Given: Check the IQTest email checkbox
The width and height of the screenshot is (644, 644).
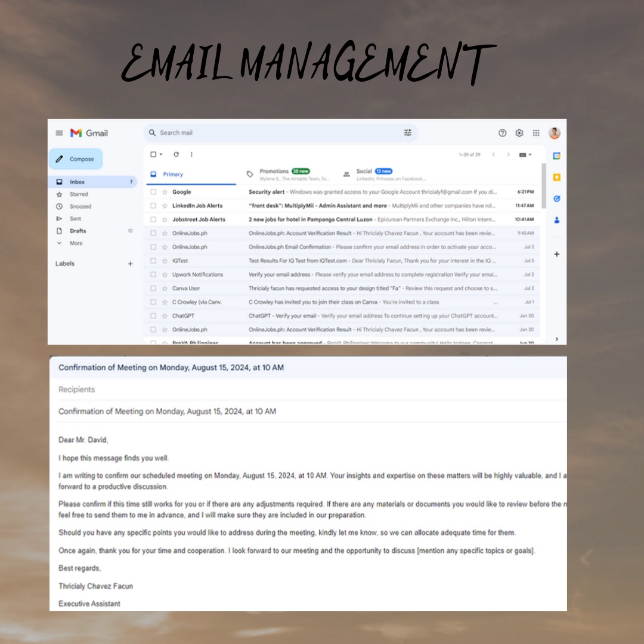Looking at the screenshot, I should pos(153,261).
